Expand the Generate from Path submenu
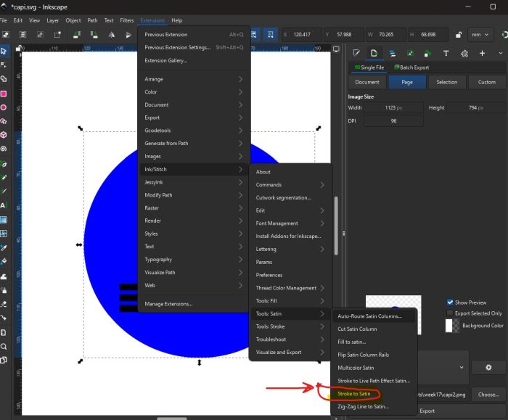Screen dimensions: 508x420 click(194, 143)
